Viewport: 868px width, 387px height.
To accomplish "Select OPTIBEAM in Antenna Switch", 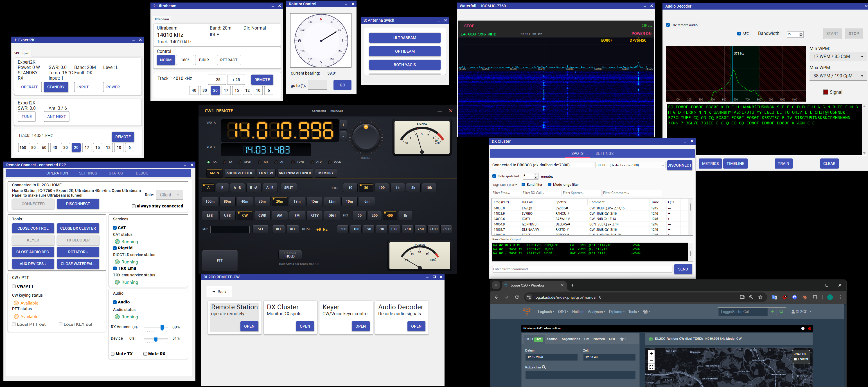I will pos(405,51).
